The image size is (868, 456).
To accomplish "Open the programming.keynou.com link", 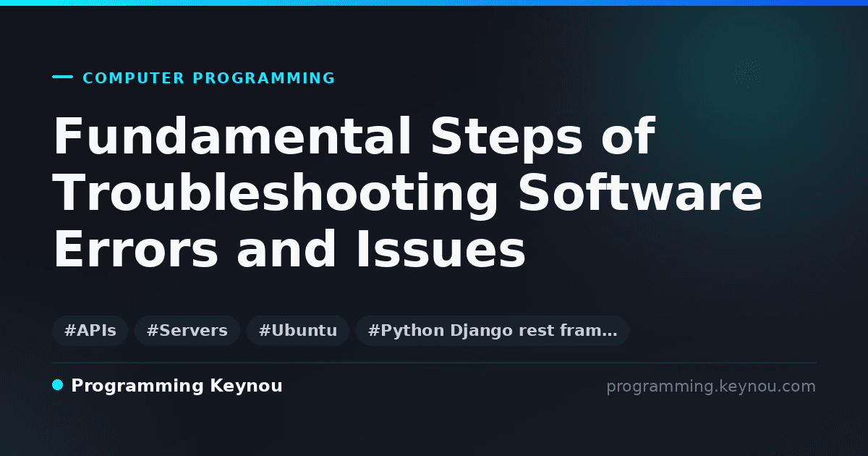I will pyautogui.click(x=711, y=387).
